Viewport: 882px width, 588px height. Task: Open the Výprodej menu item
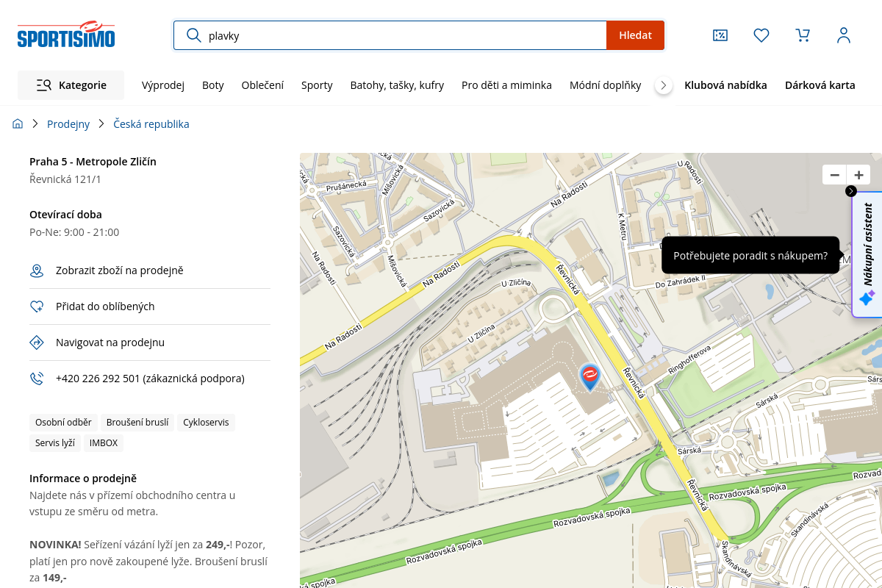click(163, 85)
